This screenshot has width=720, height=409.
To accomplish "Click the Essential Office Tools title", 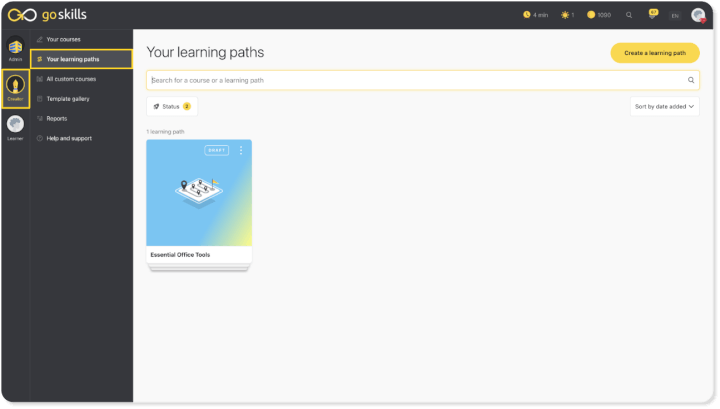I will pyautogui.click(x=180, y=255).
